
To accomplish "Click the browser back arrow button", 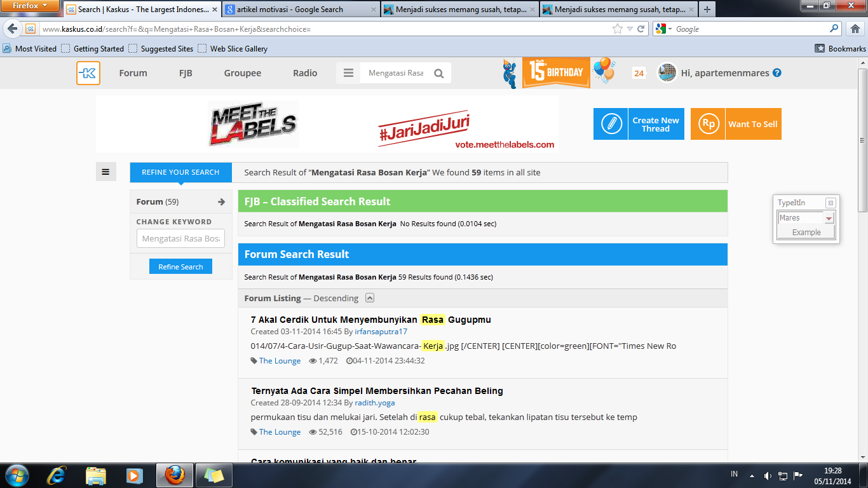I will pyautogui.click(x=13, y=29).
